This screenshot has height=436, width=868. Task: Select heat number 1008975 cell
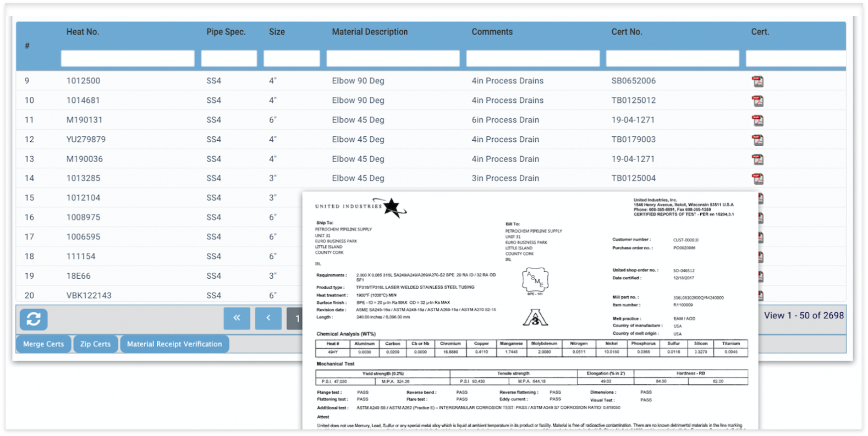click(x=83, y=218)
